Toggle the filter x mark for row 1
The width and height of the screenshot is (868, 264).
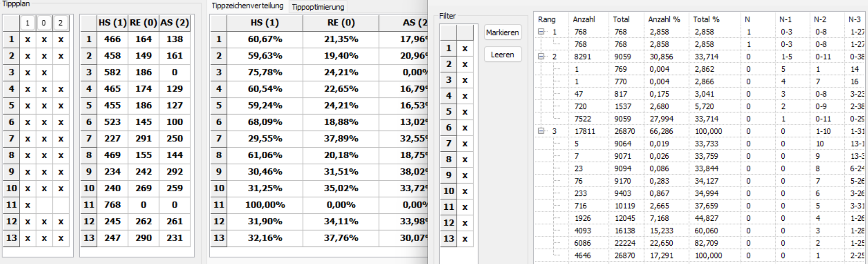[x=465, y=48]
